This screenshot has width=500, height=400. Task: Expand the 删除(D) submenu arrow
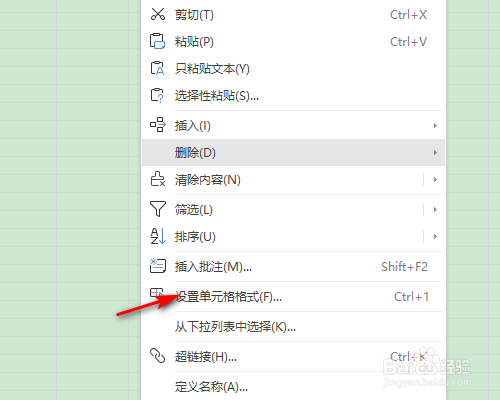(x=435, y=152)
